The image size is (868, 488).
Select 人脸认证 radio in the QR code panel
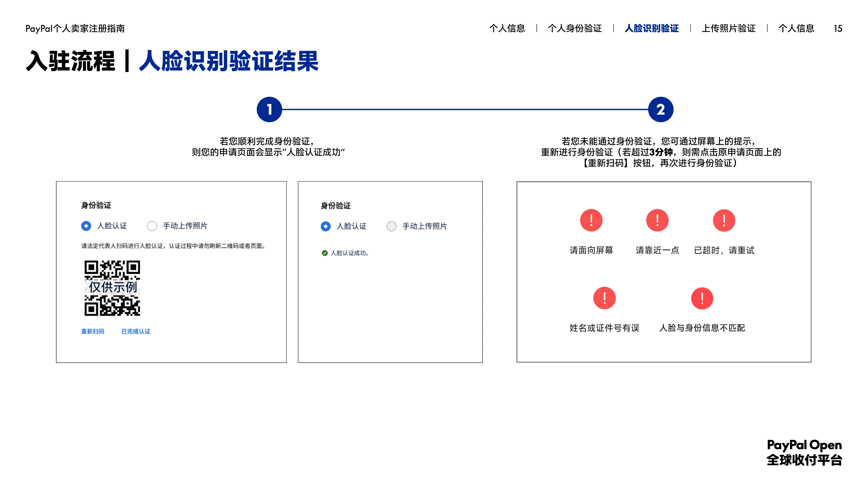click(x=86, y=226)
